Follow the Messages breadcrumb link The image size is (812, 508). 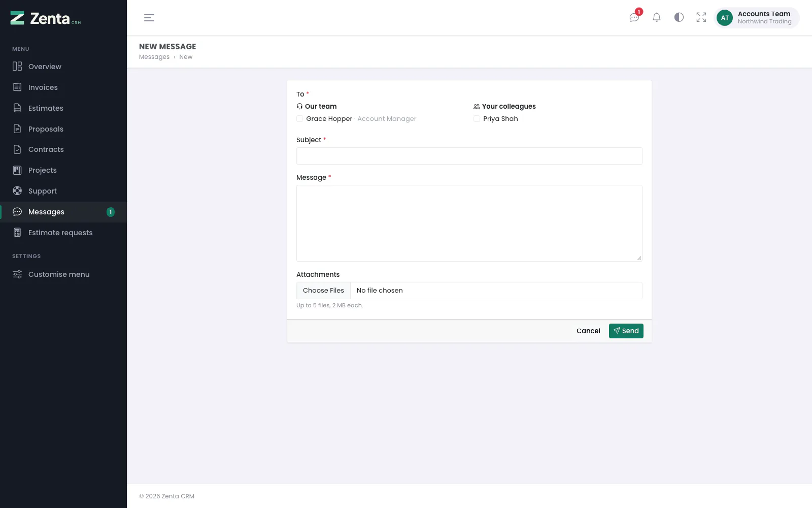click(154, 57)
